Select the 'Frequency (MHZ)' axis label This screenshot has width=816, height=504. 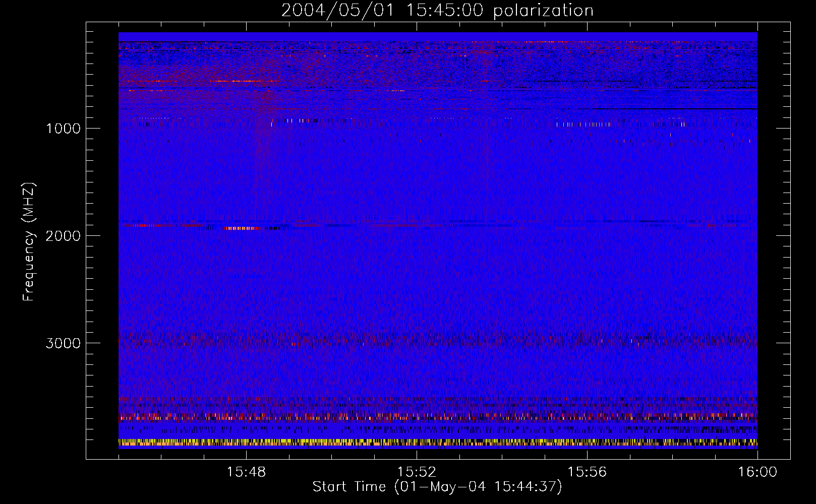click(29, 242)
